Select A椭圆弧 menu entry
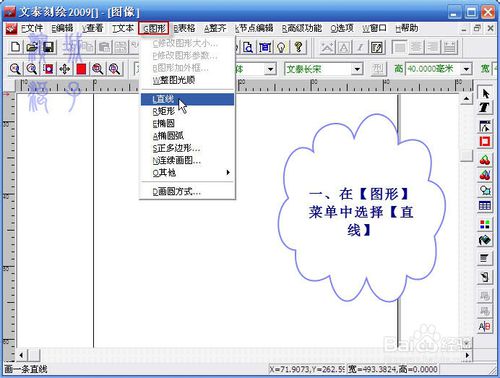This screenshot has height=378, width=500. coord(187,136)
